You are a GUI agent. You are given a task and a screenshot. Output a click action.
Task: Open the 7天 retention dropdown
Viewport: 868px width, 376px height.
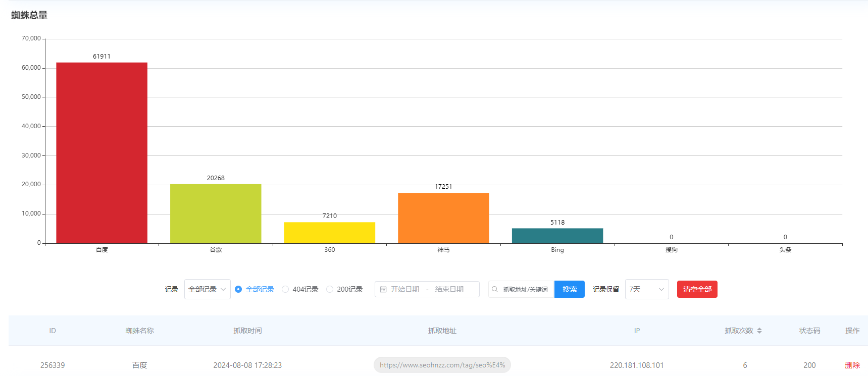point(647,289)
